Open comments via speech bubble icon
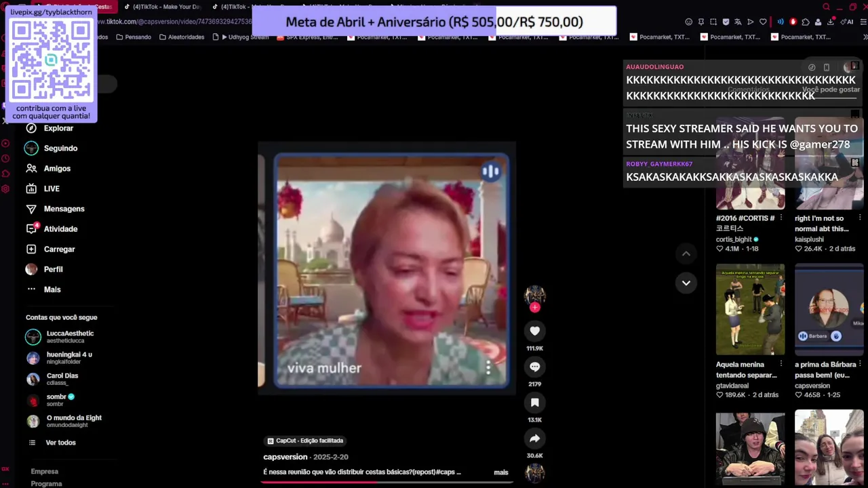 tap(534, 367)
